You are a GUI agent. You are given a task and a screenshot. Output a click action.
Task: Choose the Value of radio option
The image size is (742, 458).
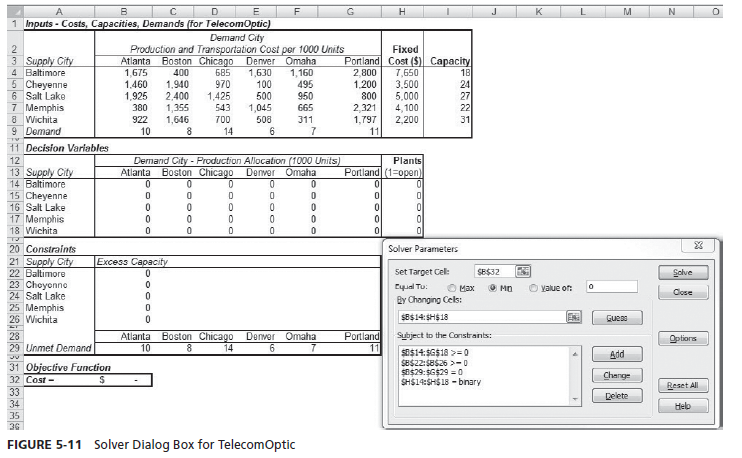pos(535,287)
